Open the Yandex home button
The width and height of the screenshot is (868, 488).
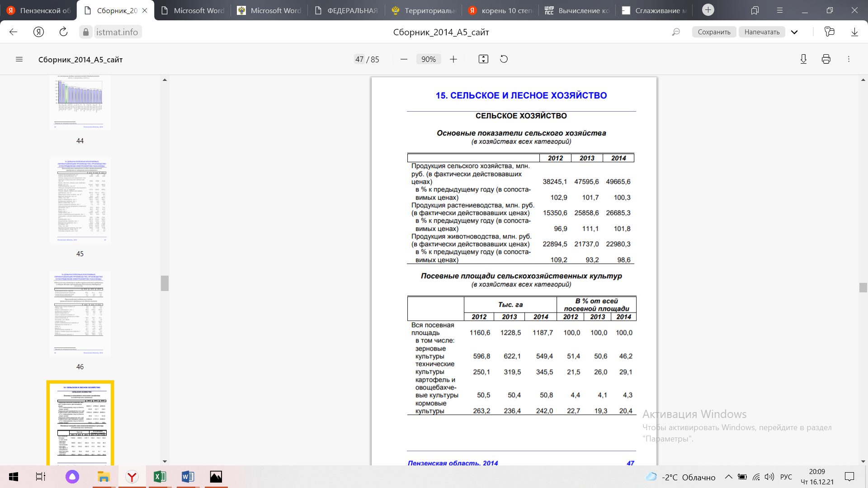click(x=38, y=32)
